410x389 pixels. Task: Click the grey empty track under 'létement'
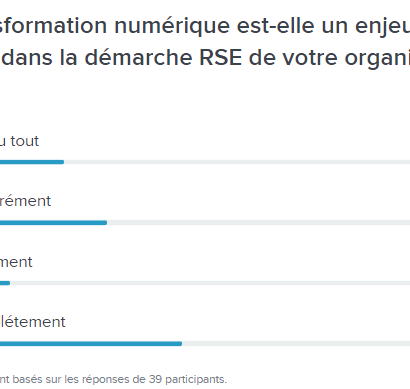[296, 344]
